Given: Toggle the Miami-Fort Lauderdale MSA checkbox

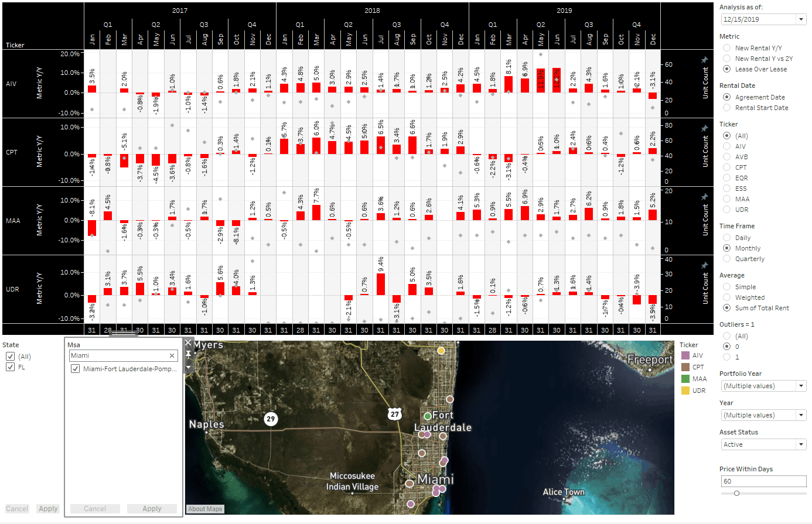Looking at the screenshot, I should point(76,369).
